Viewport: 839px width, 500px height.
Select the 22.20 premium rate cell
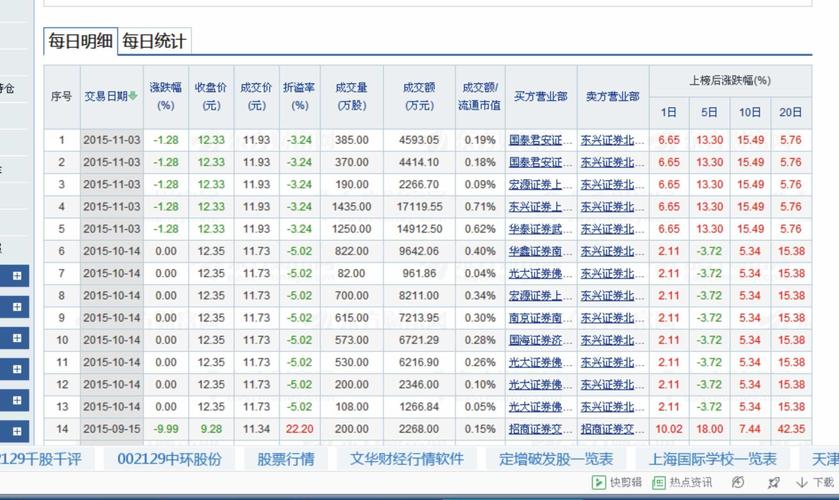300,429
